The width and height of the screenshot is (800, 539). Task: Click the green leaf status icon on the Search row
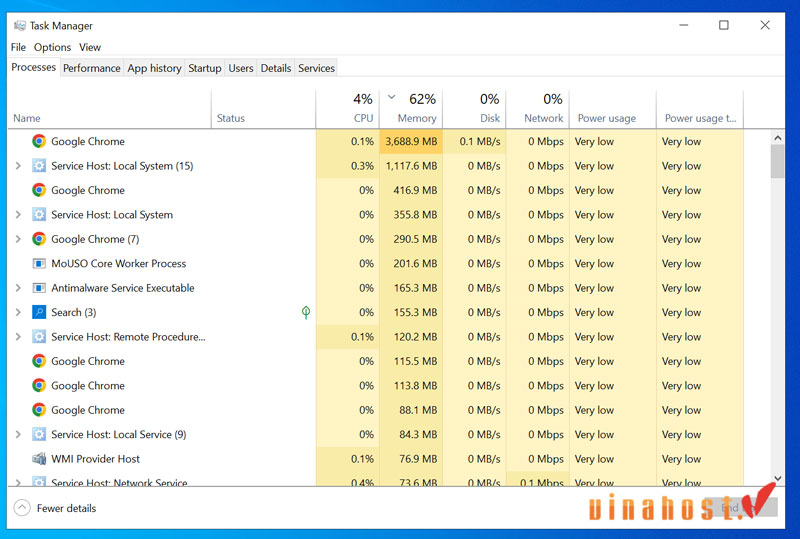(x=306, y=313)
